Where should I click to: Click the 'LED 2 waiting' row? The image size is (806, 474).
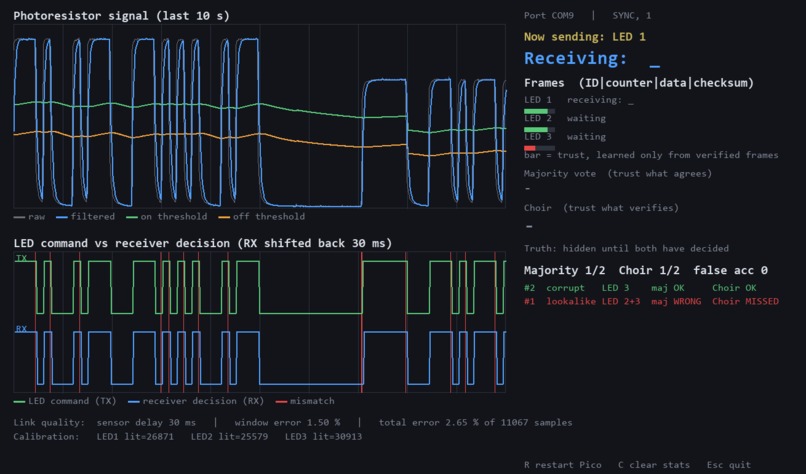(565, 118)
